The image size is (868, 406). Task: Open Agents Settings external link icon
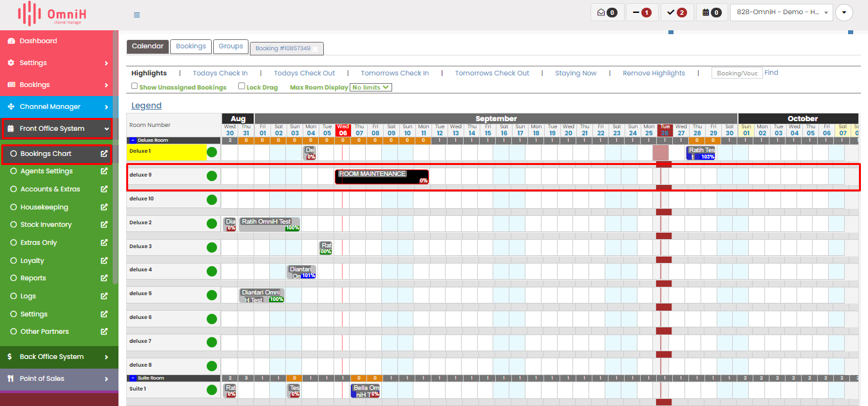click(104, 171)
